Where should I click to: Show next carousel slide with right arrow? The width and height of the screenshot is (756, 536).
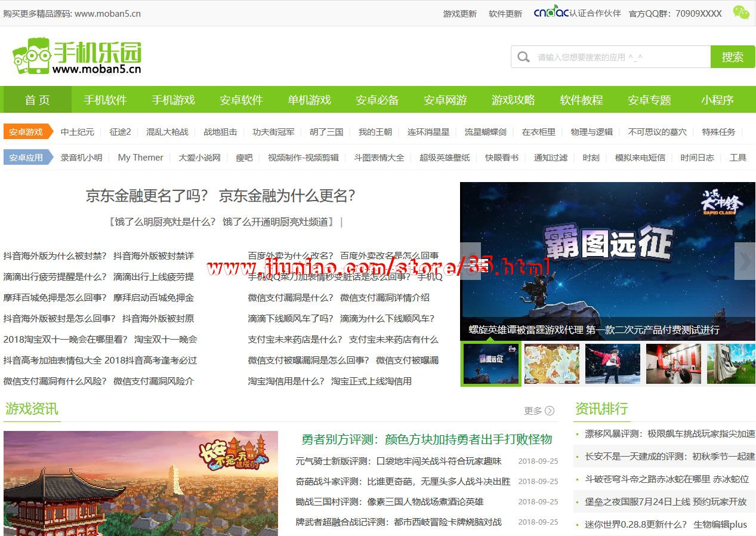tap(745, 261)
